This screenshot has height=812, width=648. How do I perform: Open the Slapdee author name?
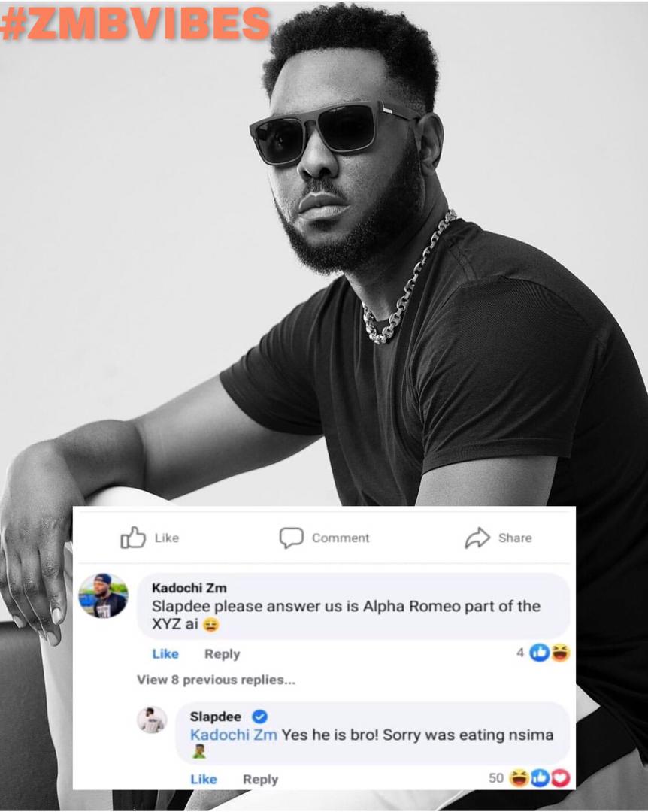216,717
